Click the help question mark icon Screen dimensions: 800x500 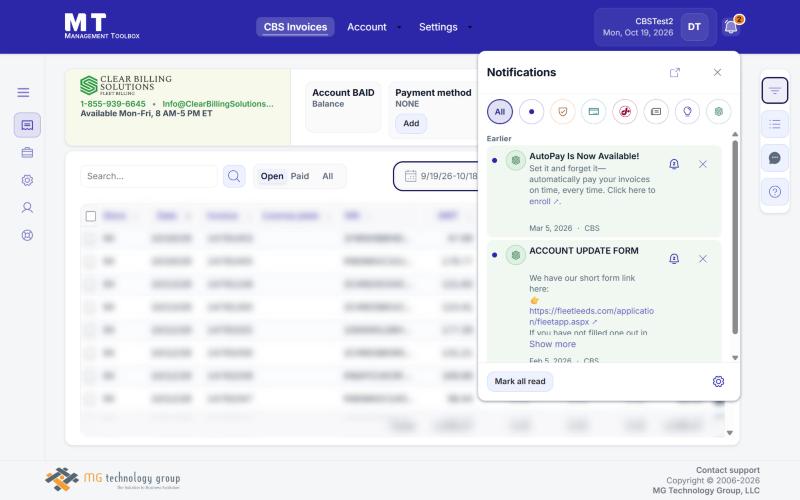(774, 192)
